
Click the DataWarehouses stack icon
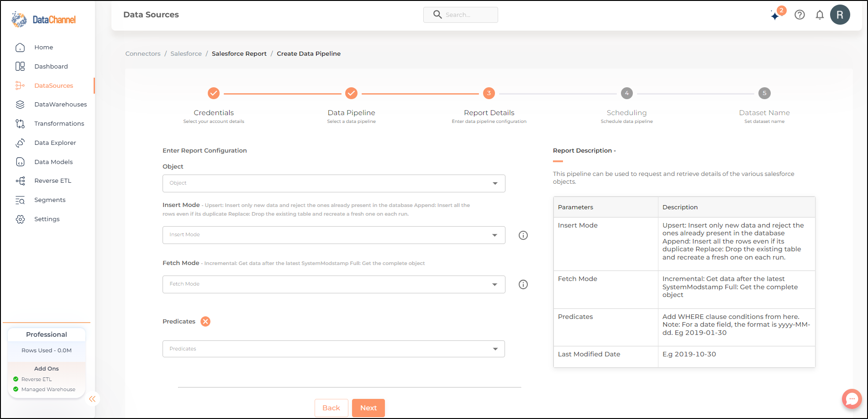(x=20, y=105)
